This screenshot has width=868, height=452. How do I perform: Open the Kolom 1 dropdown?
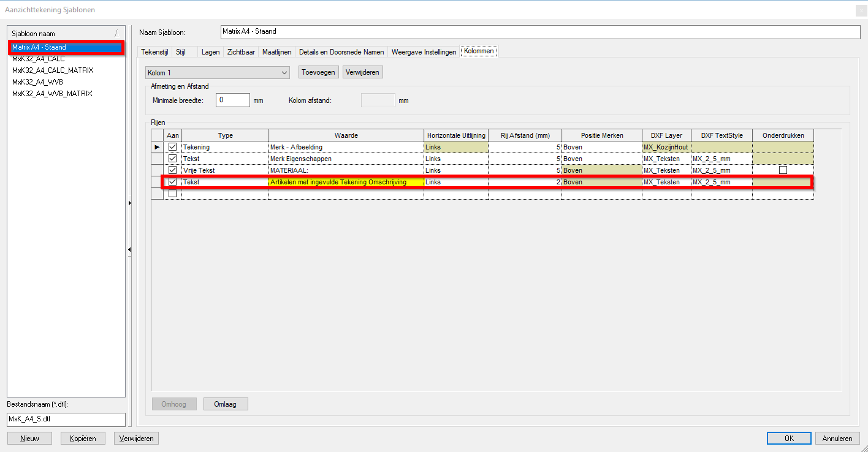point(218,73)
